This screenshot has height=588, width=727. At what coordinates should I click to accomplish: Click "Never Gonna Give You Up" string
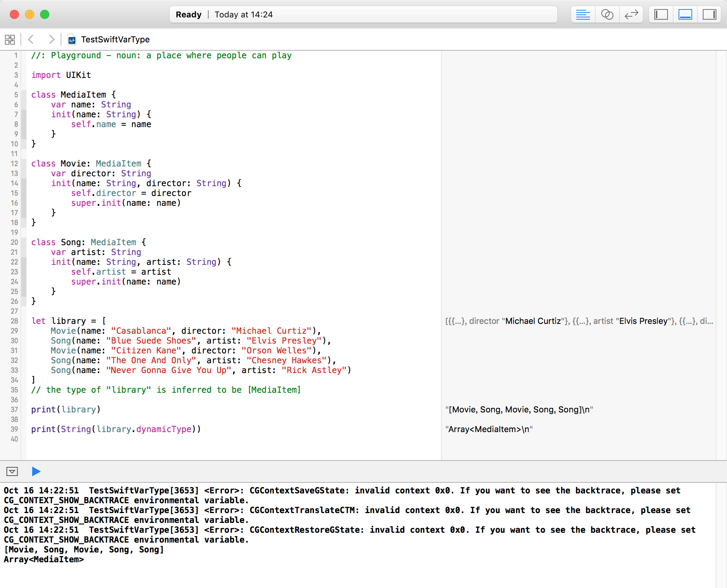pyautogui.click(x=169, y=370)
